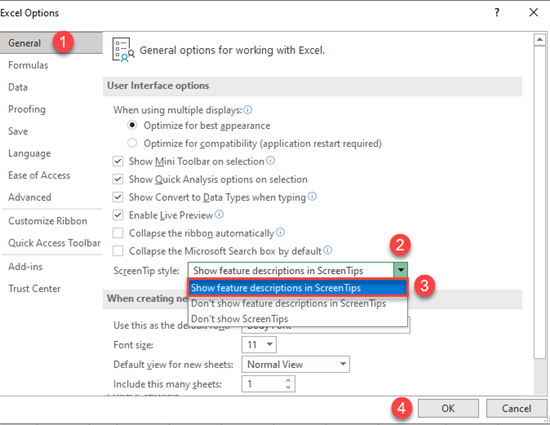Enable Collapse the Microsoft Search box checkbox
Viewport: 550px width, 425px height.
pos(118,251)
